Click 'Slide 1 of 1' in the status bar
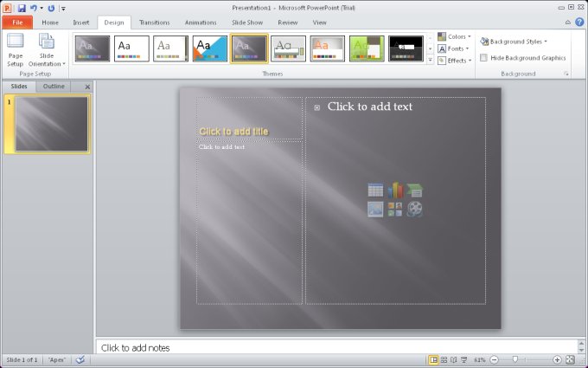This screenshot has width=588, height=368. click(22, 359)
